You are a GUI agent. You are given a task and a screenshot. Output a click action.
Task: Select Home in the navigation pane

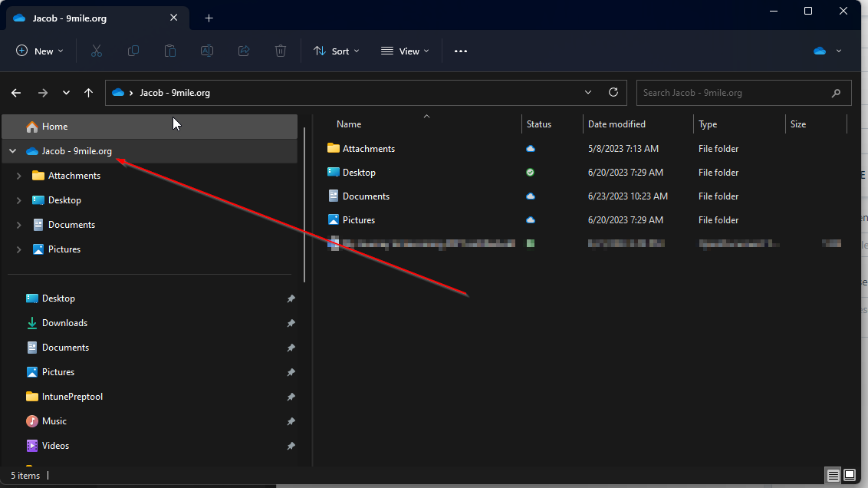coord(150,127)
